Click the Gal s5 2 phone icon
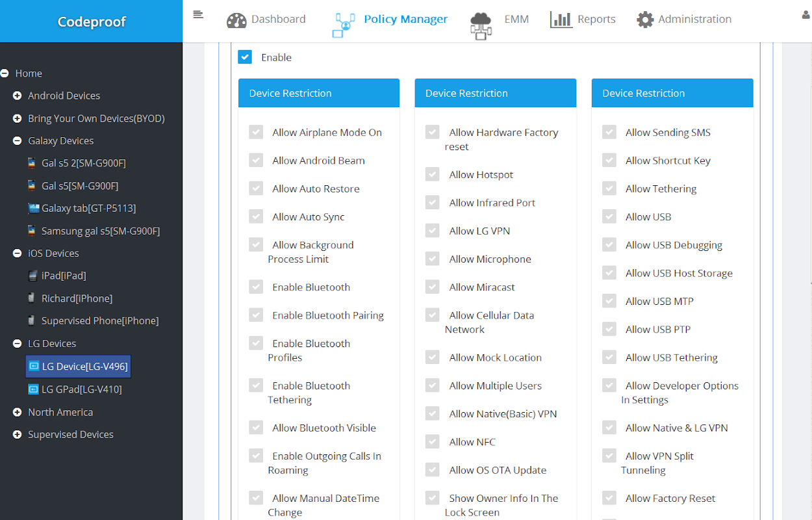This screenshot has height=520, width=812. click(x=32, y=163)
